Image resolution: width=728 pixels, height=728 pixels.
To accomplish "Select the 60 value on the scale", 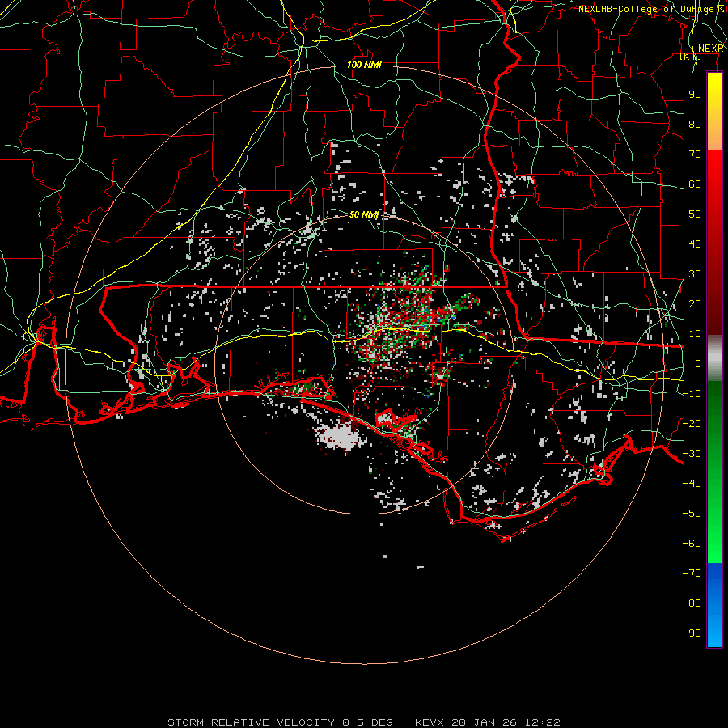I will 695,184.
